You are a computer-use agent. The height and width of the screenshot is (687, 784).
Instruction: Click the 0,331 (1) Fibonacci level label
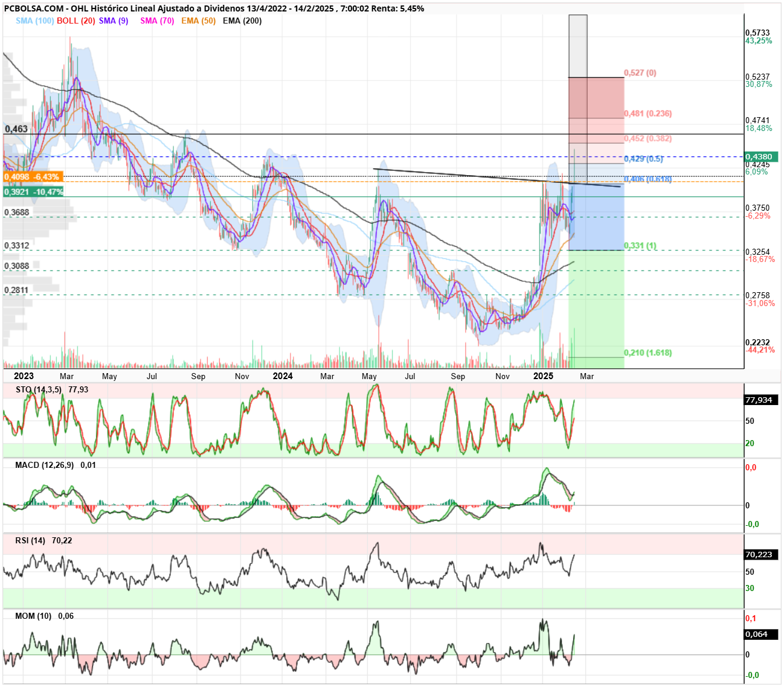[640, 246]
